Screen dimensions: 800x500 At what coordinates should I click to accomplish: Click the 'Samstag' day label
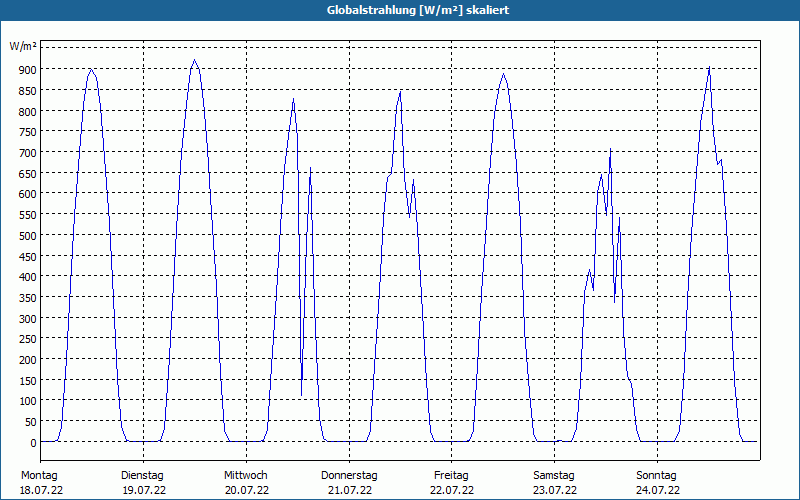click(x=554, y=476)
